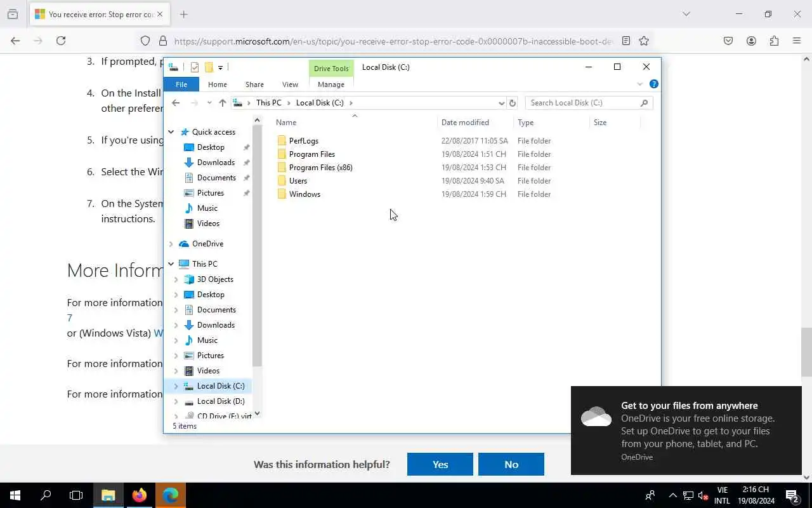Screen dimensions: 812x508
Task: Select Local Disk (D:) in navigation pane
Action: (x=221, y=401)
